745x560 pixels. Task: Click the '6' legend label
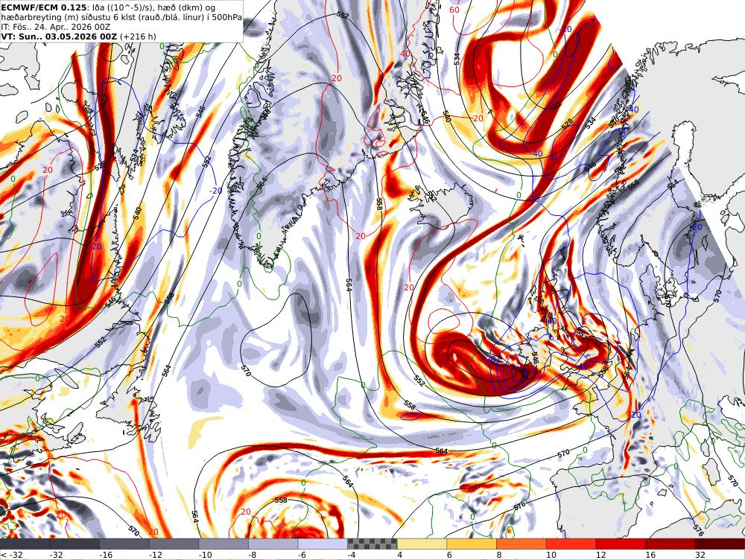coord(449,555)
